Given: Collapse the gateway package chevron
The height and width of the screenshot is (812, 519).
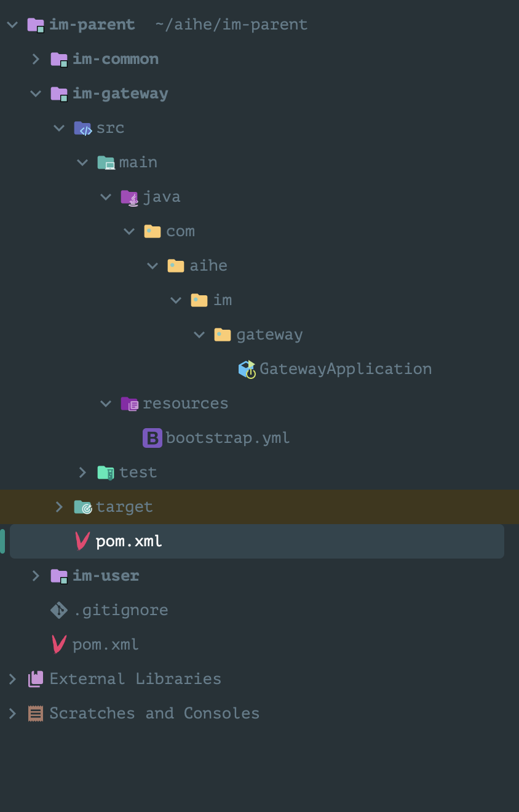Looking at the screenshot, I should point(199,335).
